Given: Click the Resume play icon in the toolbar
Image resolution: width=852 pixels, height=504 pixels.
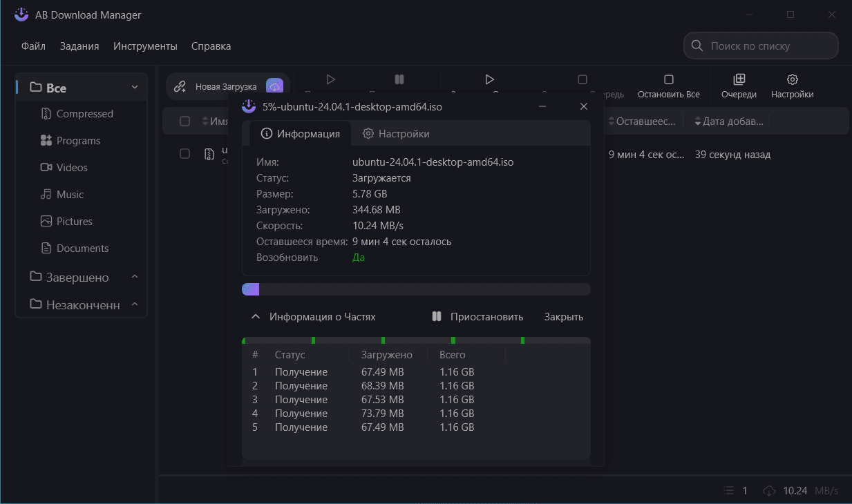Looking at the screenshot, I should point(330,79).
